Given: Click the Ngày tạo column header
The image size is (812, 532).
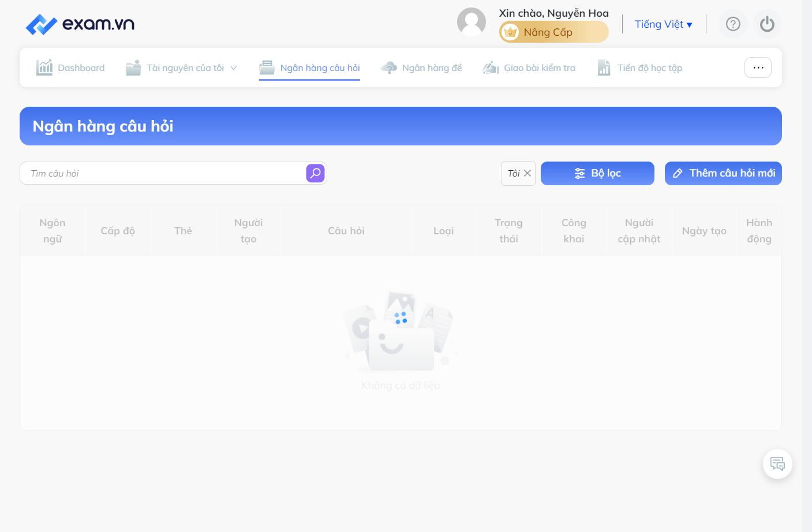Looking at the screenshot, I should pos(705,231).
